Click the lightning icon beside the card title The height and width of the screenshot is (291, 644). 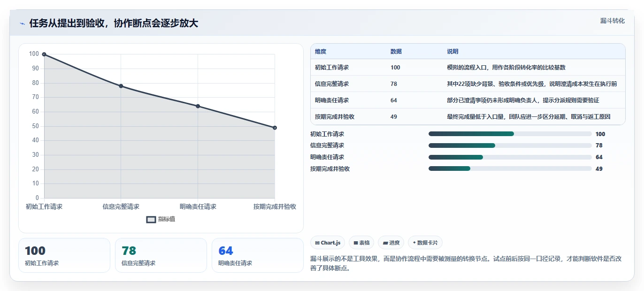23,23
